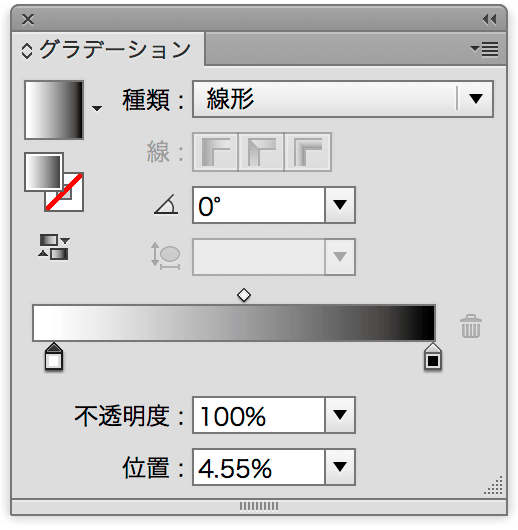518x530 pixels.
Task: Open the 種類 dropdown showing 線形
Action: click(343, 99)
